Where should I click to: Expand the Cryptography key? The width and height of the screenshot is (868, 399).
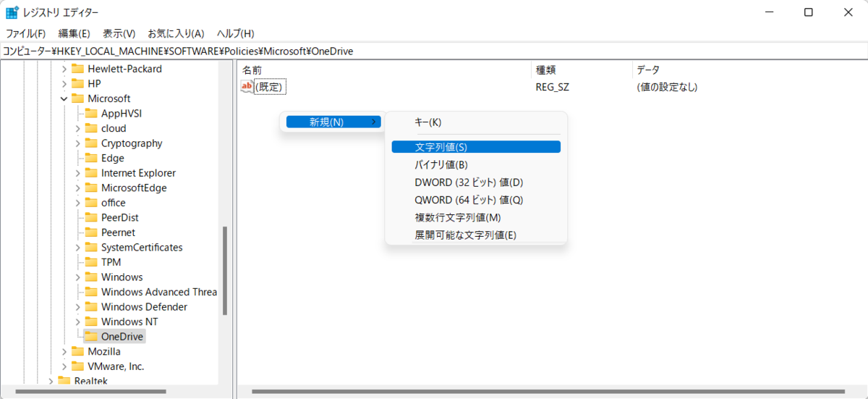pyautogui.click(x=77, y=143)
